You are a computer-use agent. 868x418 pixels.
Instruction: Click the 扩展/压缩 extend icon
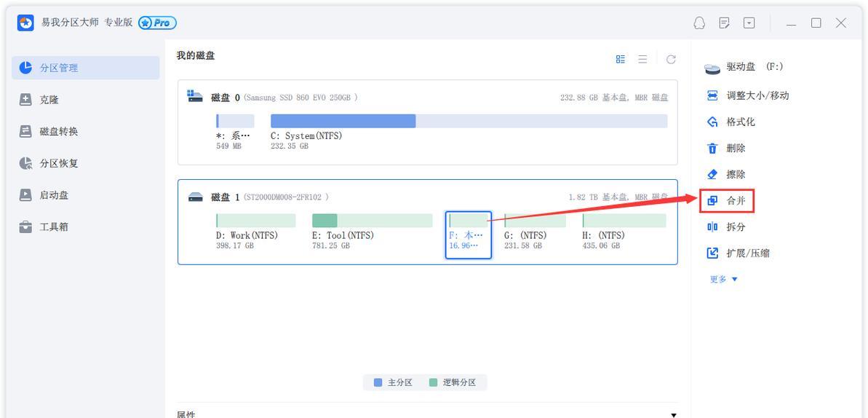(712, 253)
